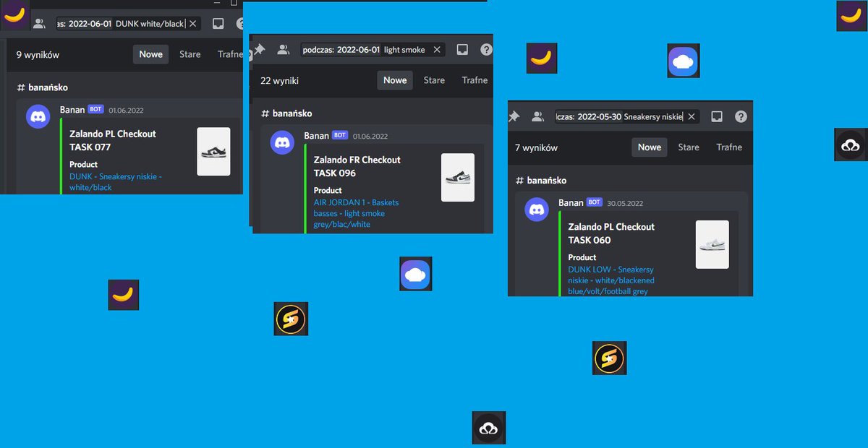Click the light smoke search field
The width and height of the screenshot is (868, 448).
click(373, 50)
